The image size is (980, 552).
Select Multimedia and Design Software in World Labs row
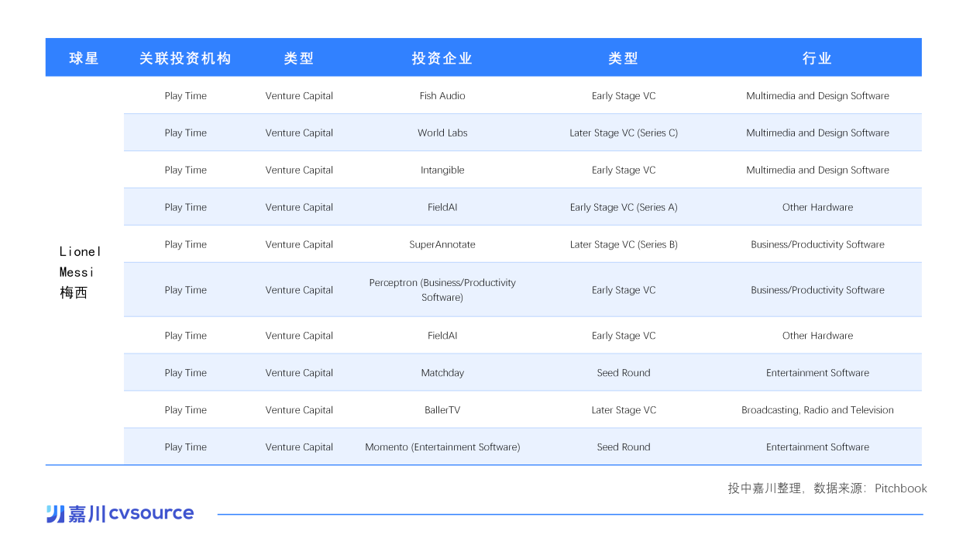[817, 133]
